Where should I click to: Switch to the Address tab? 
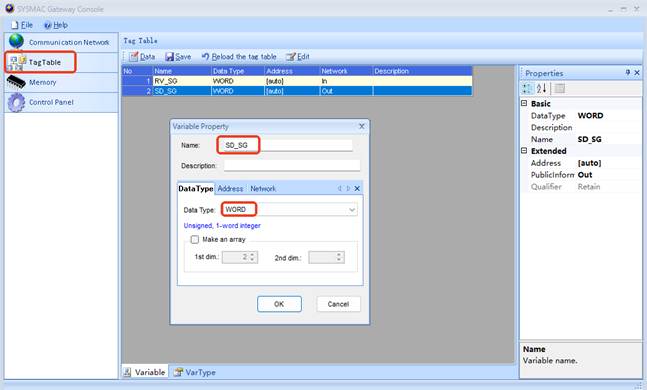(x=230, y=189)
